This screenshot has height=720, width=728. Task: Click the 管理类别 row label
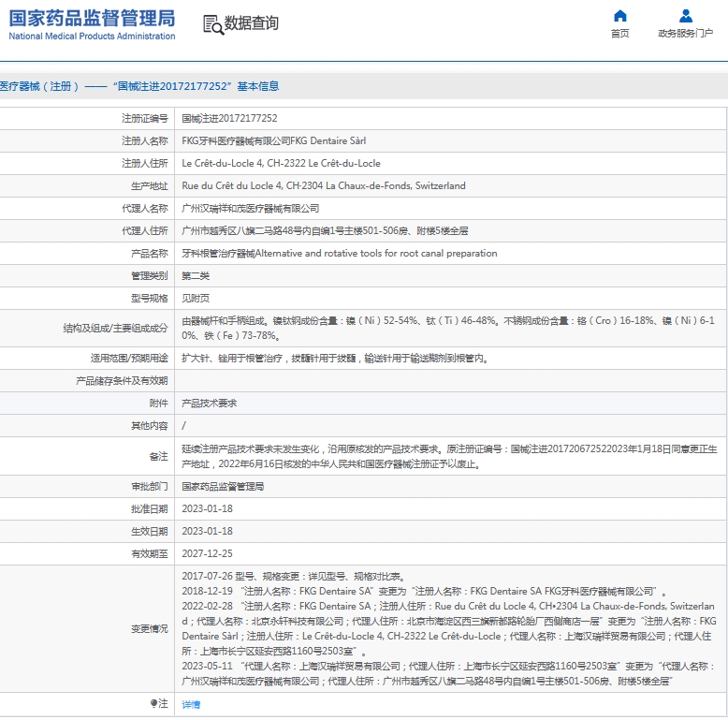pyautogui.click(x=150, y=276)
